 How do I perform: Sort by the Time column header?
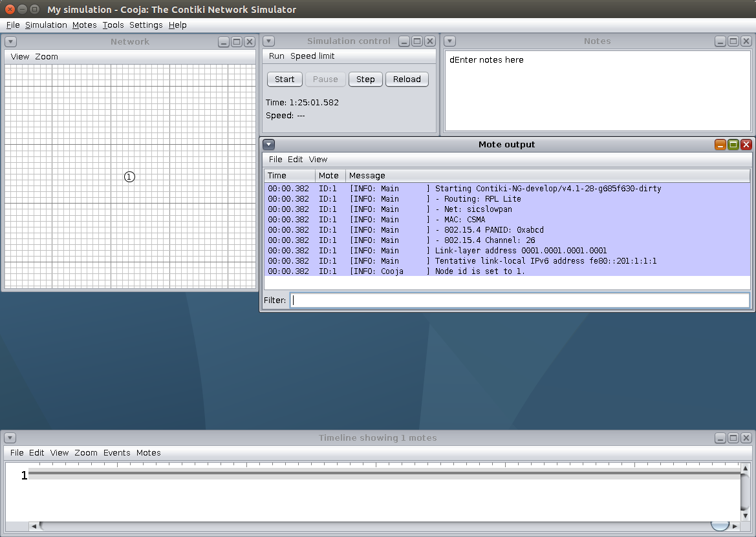tap(289, 176)
